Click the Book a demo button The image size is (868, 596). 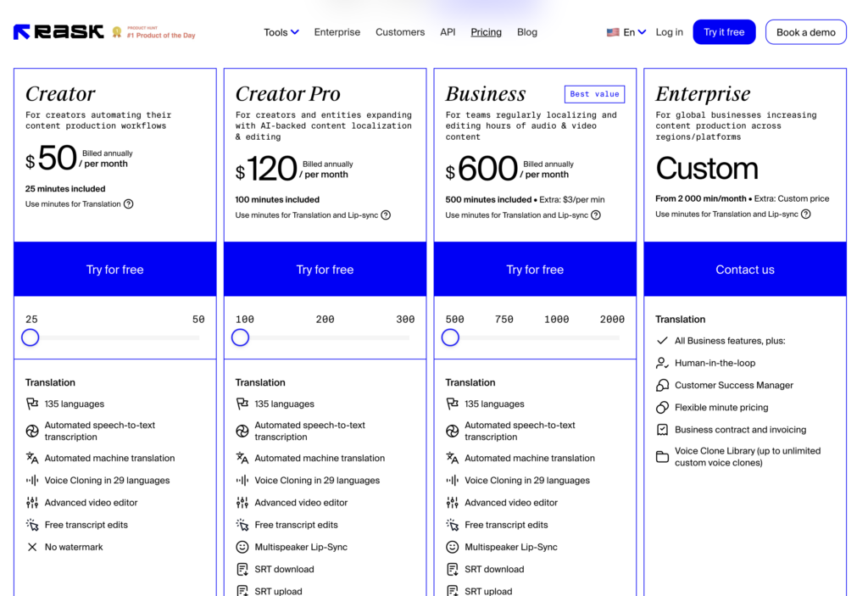click(x=805, y=32)
